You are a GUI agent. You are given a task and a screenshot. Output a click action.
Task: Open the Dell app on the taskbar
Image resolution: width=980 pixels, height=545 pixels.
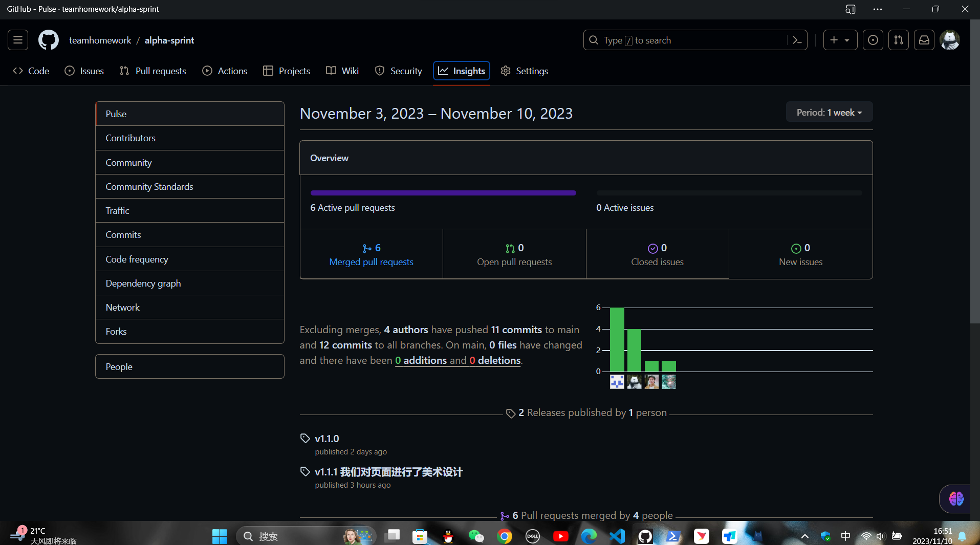[533, 536]
